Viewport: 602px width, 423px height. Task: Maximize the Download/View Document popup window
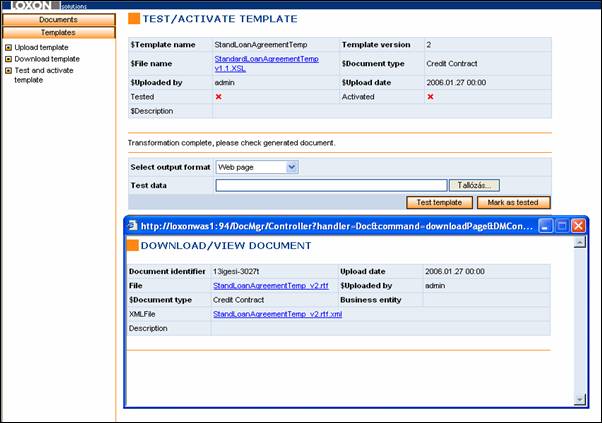tap(562, 226)
